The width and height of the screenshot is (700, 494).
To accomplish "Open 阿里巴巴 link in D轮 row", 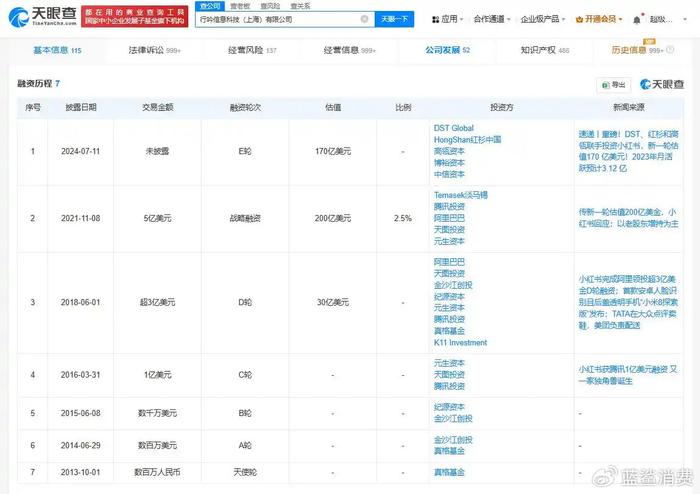I will (449, 262).
